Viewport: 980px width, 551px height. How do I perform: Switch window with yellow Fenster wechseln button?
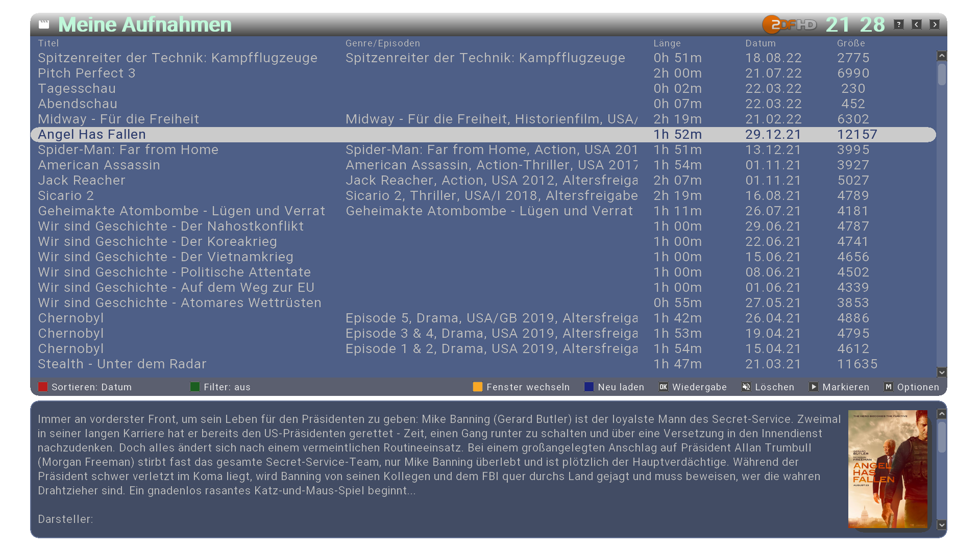[478, 387]
